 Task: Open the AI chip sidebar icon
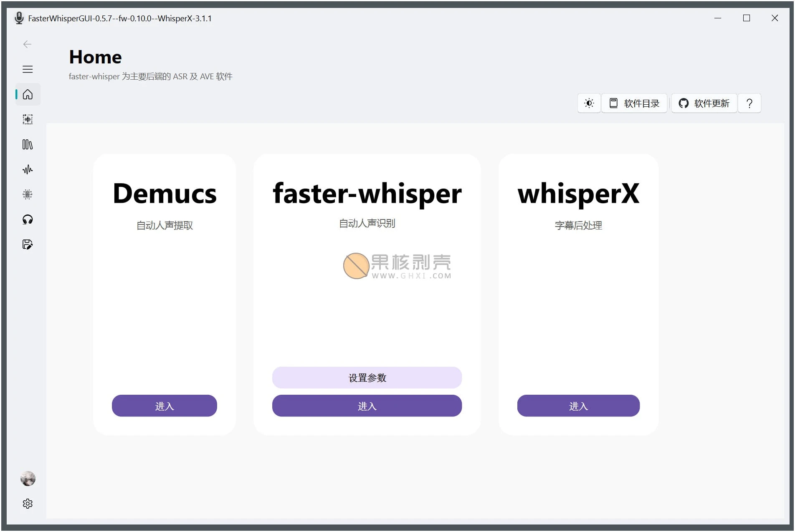click(x=28, y=194)
